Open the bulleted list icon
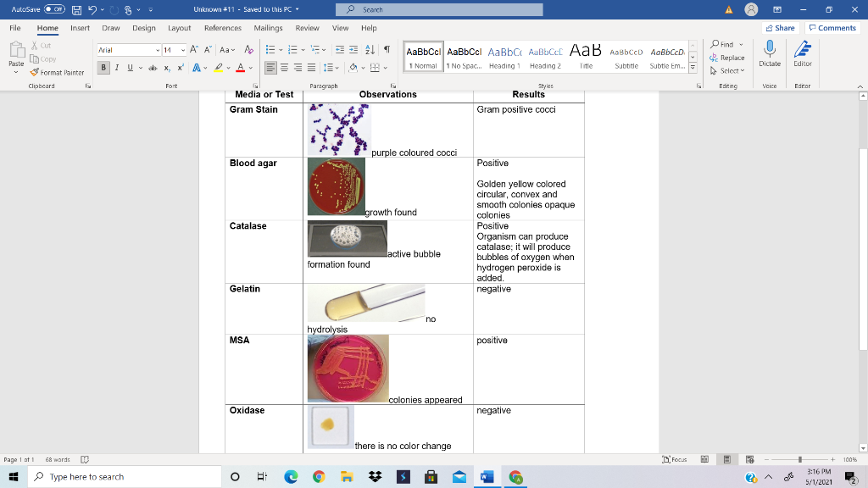 [272, 47]
